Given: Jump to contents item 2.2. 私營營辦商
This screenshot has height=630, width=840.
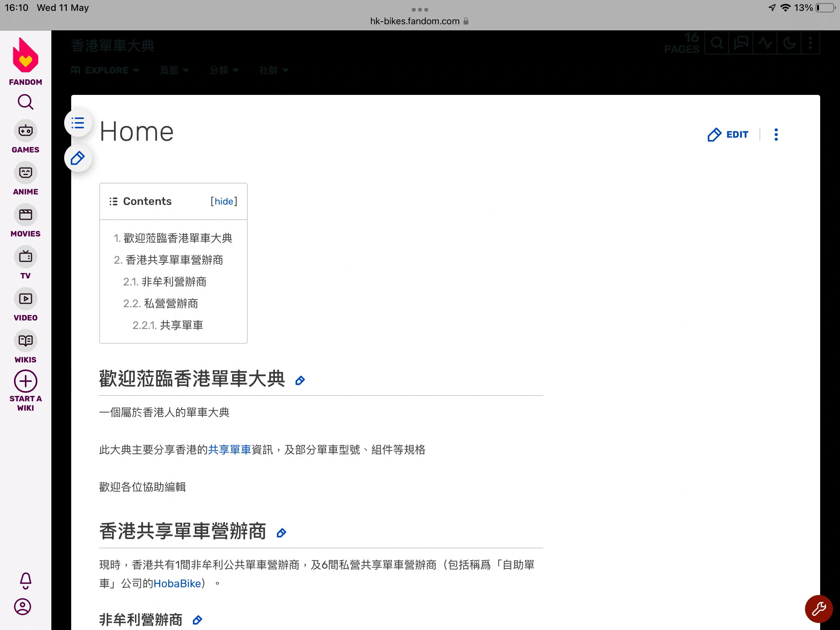Looking at the screenshot, I should (161, 304).
